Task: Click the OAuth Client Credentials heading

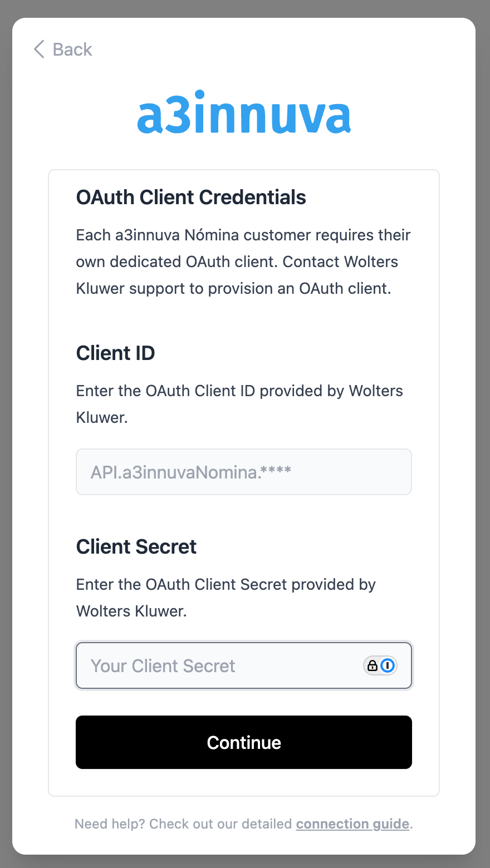Action: click(191, 198)
